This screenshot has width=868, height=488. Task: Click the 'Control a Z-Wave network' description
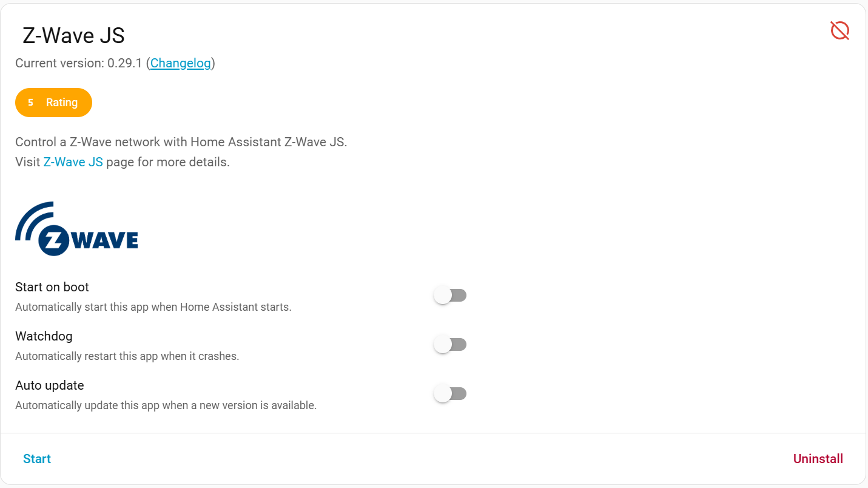tap(181, 142)
